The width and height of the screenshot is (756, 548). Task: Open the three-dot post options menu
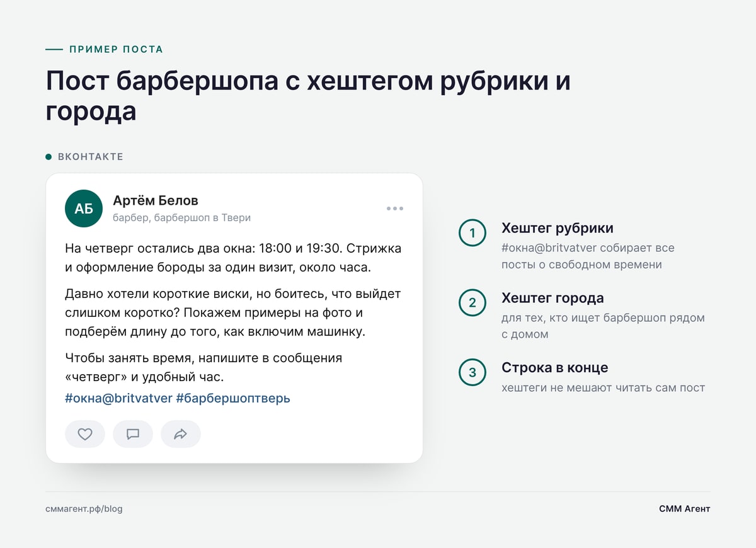395,208
